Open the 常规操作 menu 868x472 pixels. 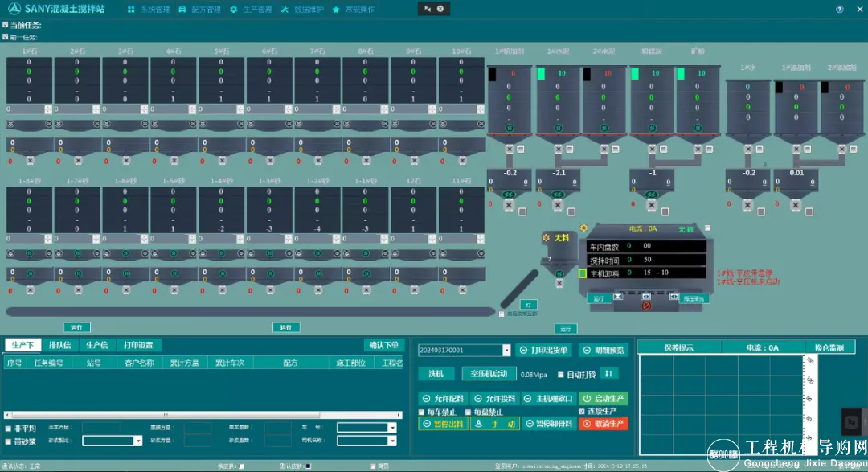click(x=354, y=10)
